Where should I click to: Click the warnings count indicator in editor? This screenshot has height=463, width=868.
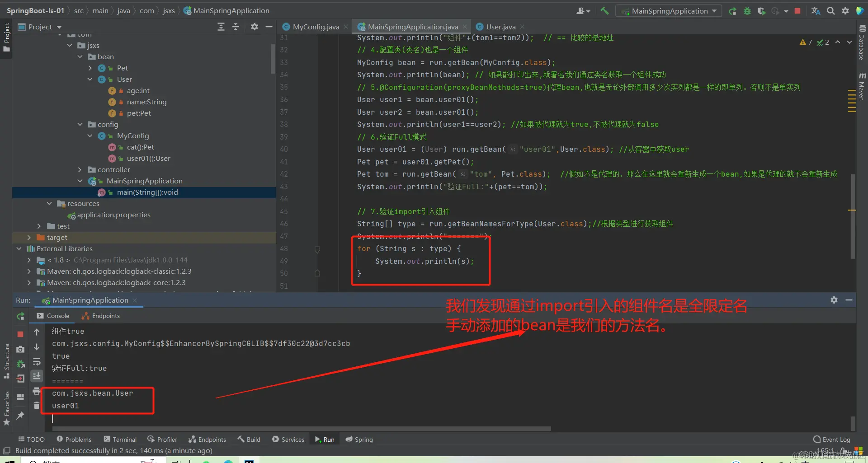pyautogui.click(x=806, y=42)
